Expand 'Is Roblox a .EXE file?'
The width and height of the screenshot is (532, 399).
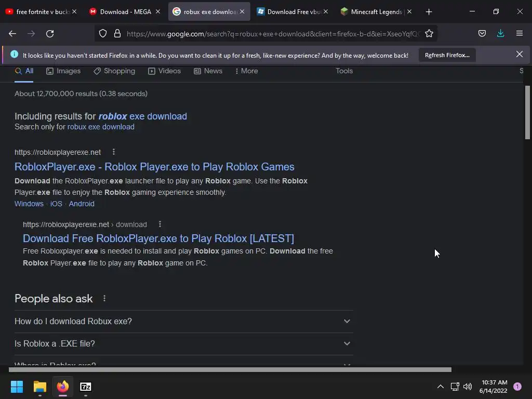(x=183, y=344)
